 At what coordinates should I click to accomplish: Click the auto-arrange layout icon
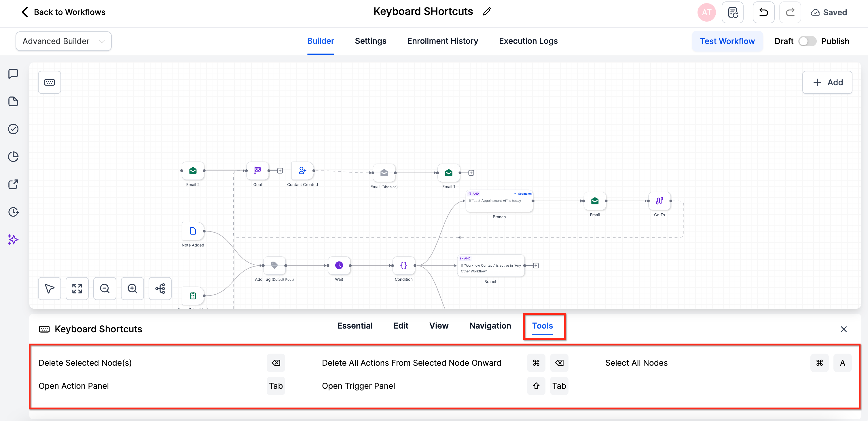click(160, 288)
